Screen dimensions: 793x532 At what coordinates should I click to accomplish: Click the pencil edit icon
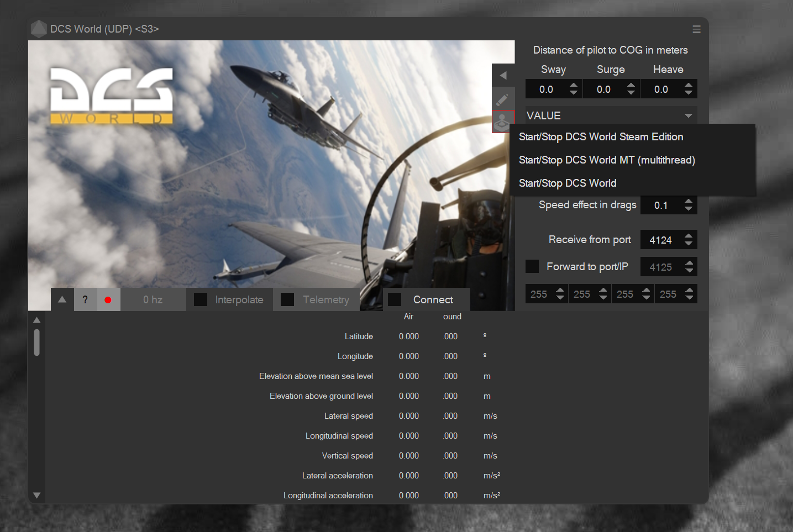pos(502,99)
